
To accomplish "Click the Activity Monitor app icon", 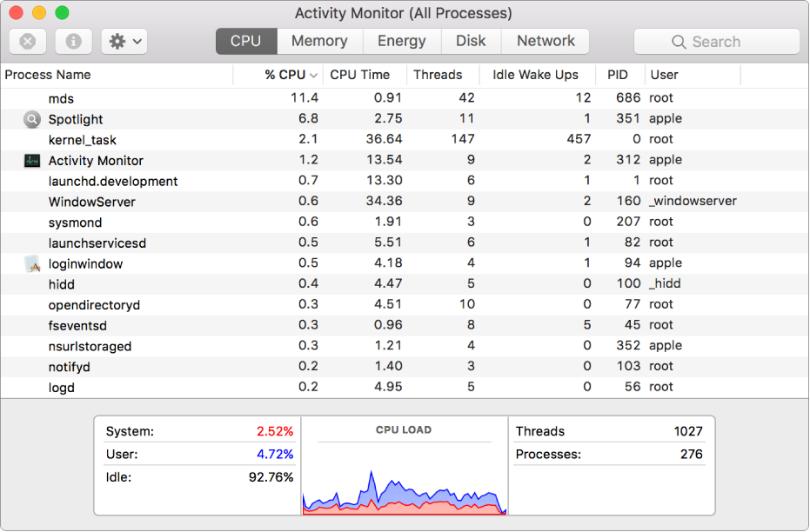I will pyautogui.click(x=32, y=161).
